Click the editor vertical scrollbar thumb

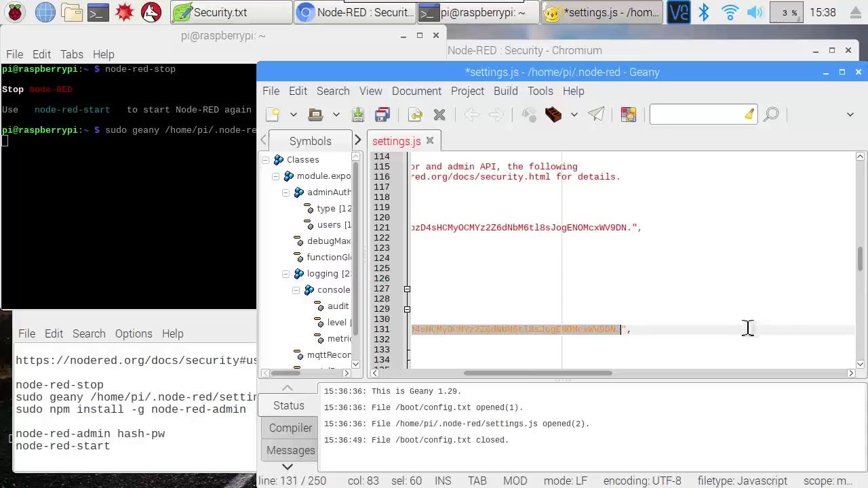tap(860, 260)
